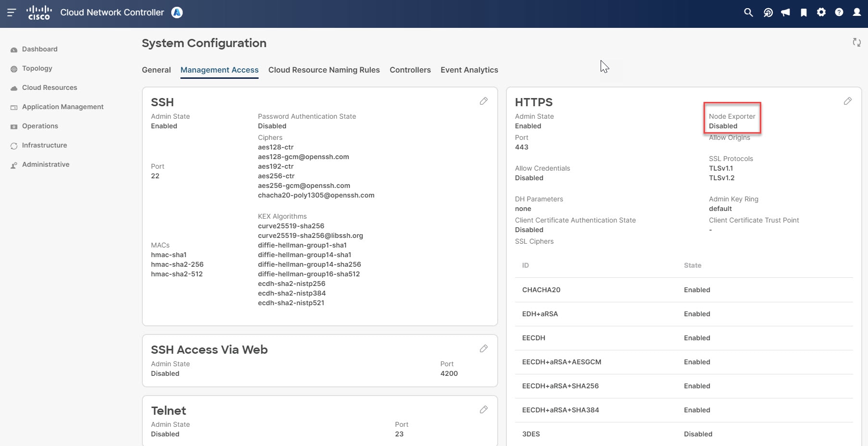868x446 pixels.
Task: Open the settings gear in the header
Action: [x=821, y=12]
